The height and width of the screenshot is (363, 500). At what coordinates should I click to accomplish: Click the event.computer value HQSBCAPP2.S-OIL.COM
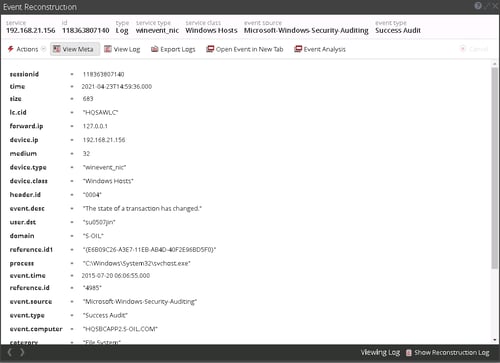(x=120, y=329)
